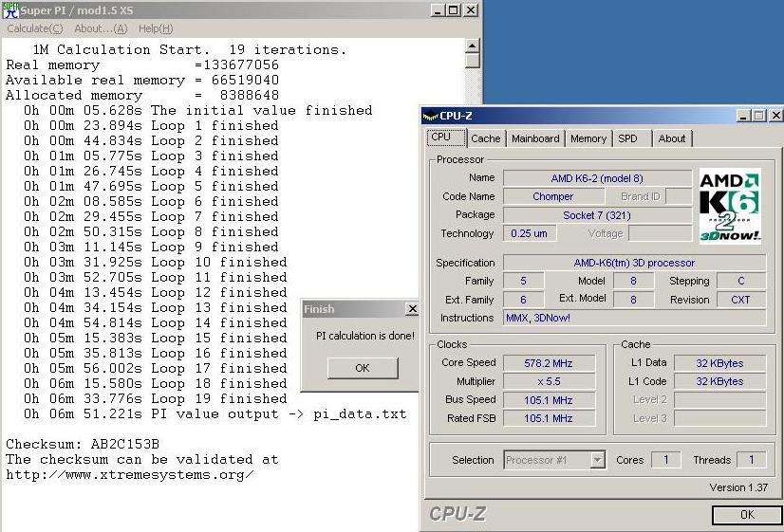This screenshot has width=784, height=532.
Task: Open the Help menu in Super PI
Action: pyautogui.click(x=156, y=29)
